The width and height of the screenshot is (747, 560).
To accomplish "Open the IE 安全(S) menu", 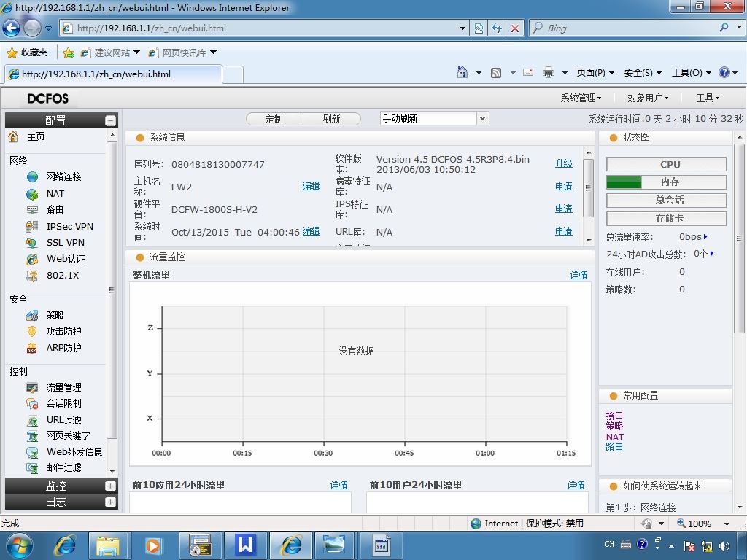I will [x=643, y=73].
